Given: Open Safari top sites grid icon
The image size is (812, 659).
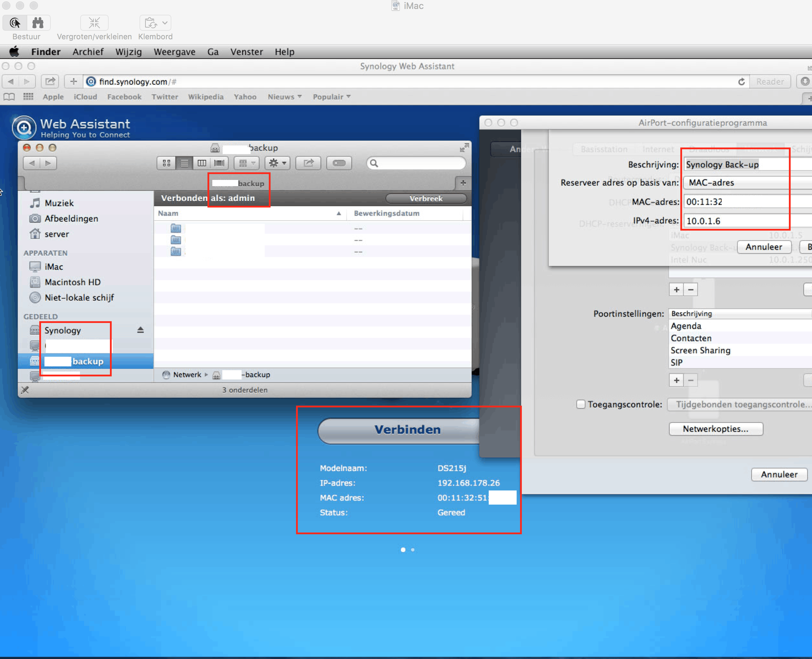Looking at the screenshot, I should 28,97.
